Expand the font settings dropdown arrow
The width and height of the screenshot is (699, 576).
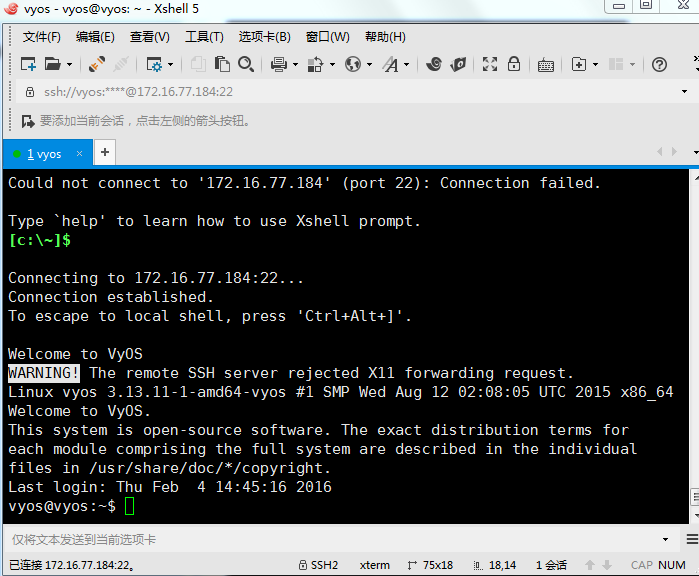click(406, 64)
